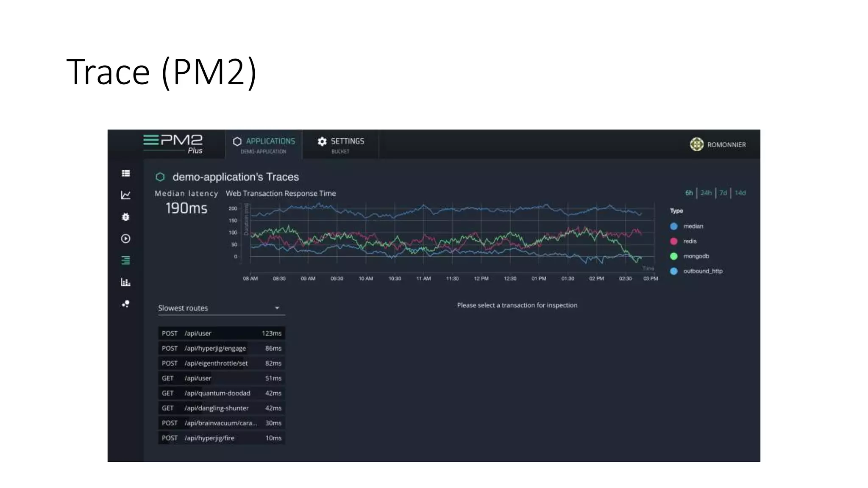Click the outbound_http legend label
This screenshot has height=488, width=868.
[x=703, y=271]
